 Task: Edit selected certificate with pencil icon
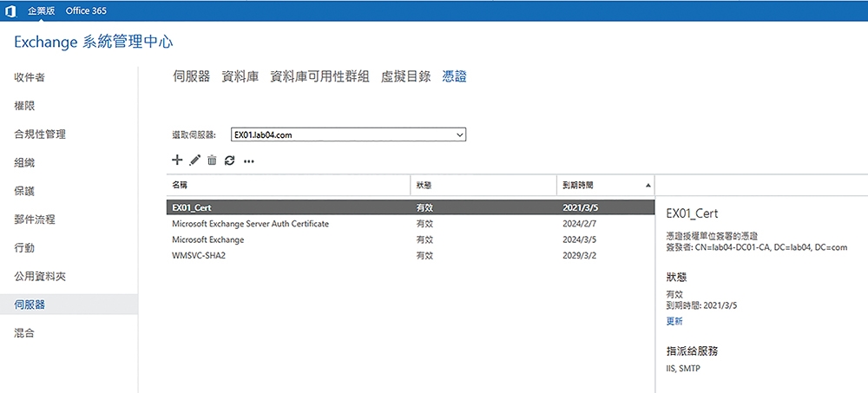tap(194, 160)
